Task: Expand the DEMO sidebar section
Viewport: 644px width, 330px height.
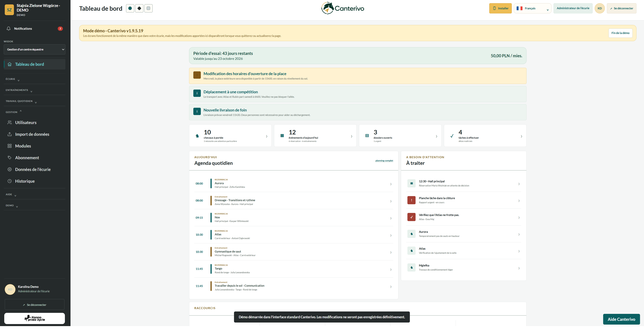Action: 34,205
